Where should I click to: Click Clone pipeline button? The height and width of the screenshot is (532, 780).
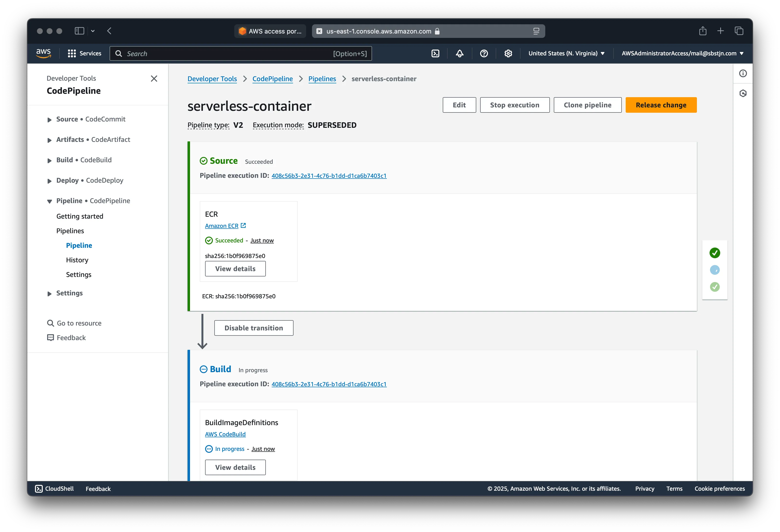tap(587, 105)
